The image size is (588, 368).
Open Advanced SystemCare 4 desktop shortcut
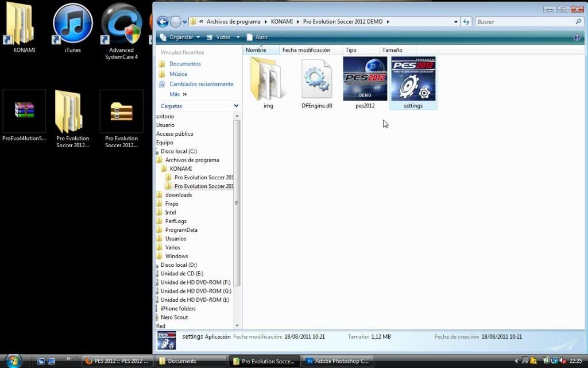click(121, 24)
